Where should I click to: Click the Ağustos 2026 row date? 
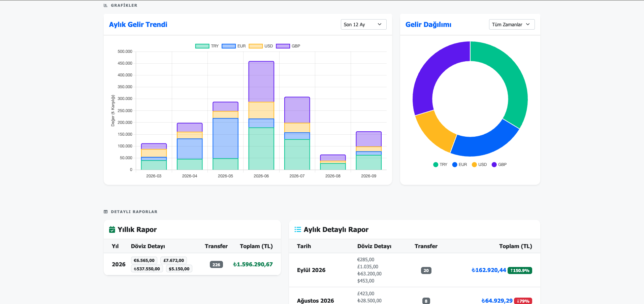(316, 301)
